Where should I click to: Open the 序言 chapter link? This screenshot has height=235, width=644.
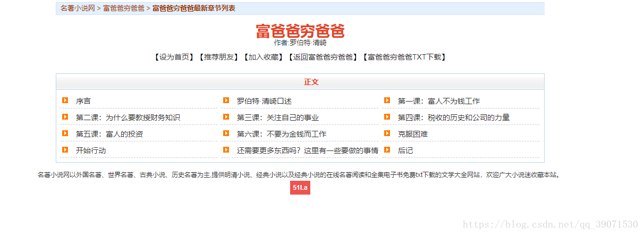(x=83, y=101)
